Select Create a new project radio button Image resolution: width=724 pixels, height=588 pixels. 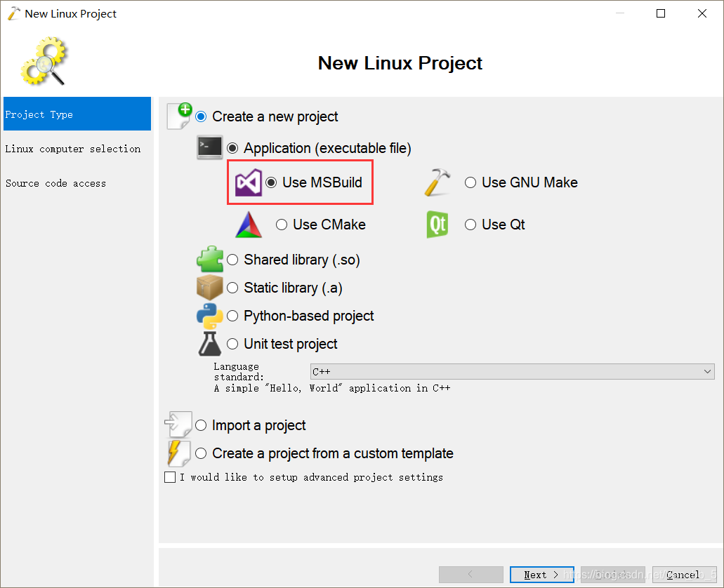click(x=201, y=116)
